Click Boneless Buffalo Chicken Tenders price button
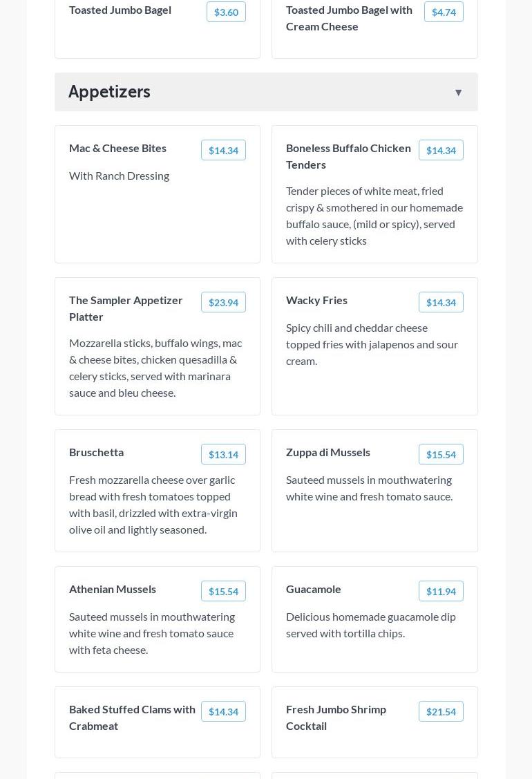The height and width of the screenshot is (779, 532). click(441, 150)
